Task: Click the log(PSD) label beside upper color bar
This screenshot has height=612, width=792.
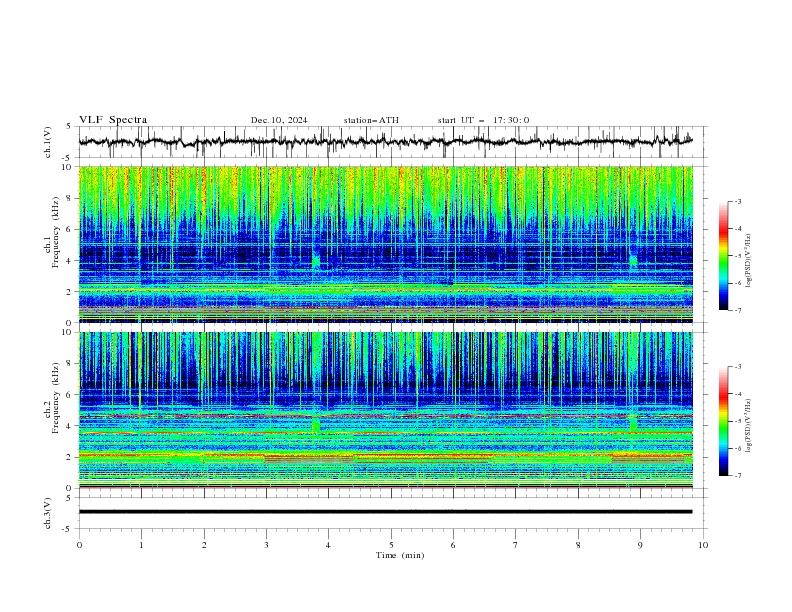Action: pos(749,261)
